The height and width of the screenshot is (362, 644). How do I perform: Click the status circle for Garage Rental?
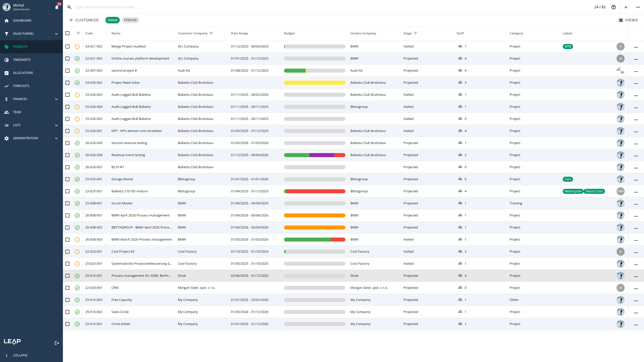click(77, 179)
